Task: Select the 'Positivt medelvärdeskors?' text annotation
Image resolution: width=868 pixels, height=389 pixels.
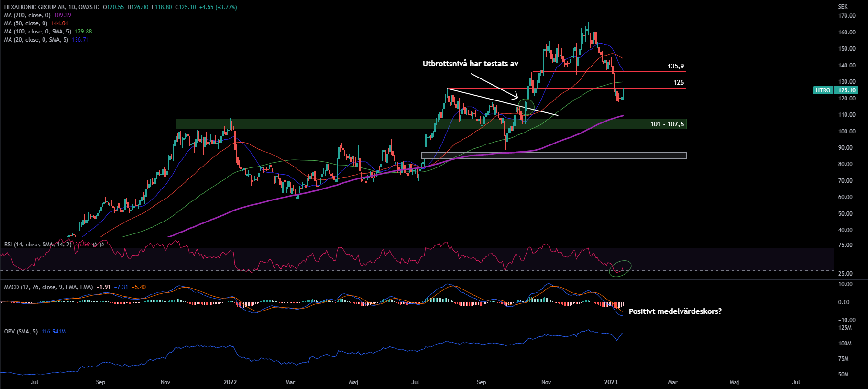Action: (675, 311)
